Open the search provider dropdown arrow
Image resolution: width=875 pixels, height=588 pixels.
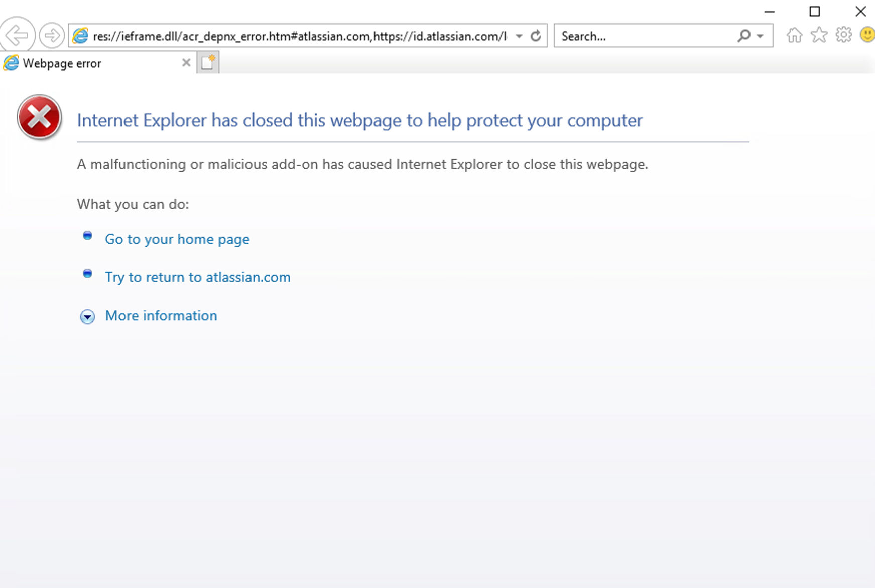760,36
